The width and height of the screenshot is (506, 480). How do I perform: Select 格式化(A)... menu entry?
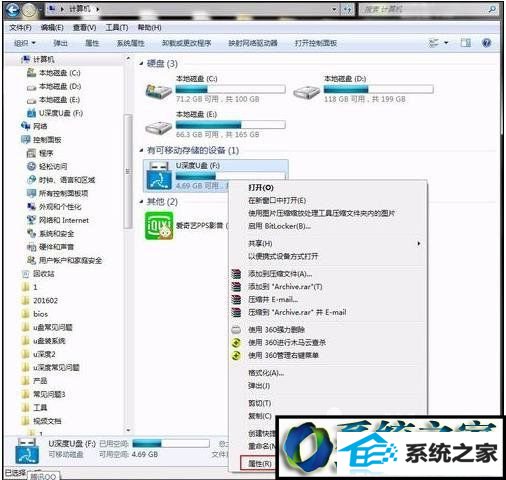click(266, 373)
